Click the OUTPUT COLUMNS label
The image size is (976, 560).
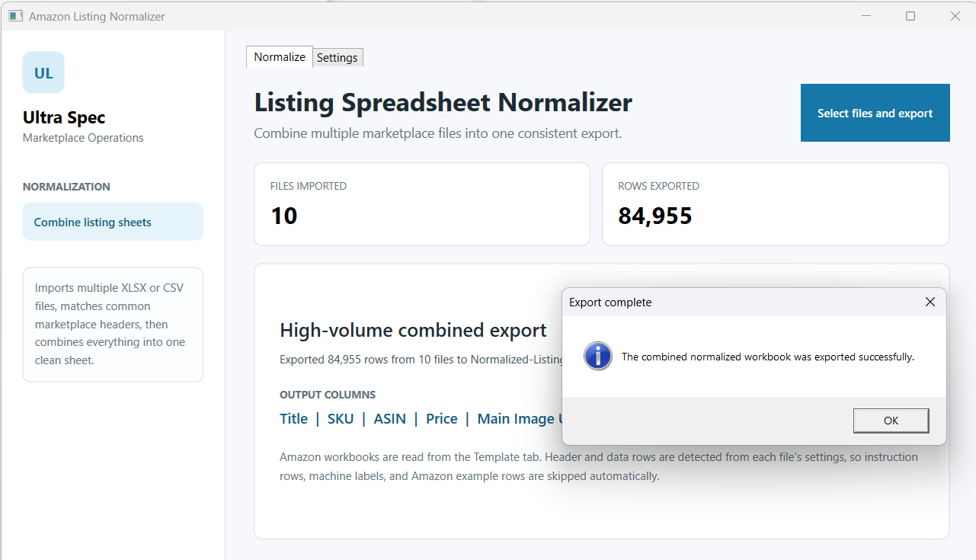tap(328, 395)
